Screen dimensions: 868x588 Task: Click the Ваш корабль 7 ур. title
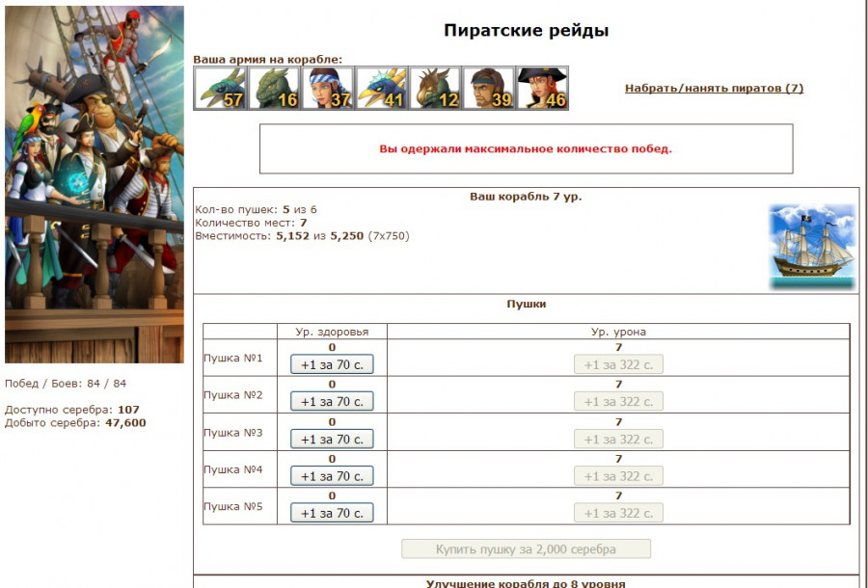click(x=526, y=197)
